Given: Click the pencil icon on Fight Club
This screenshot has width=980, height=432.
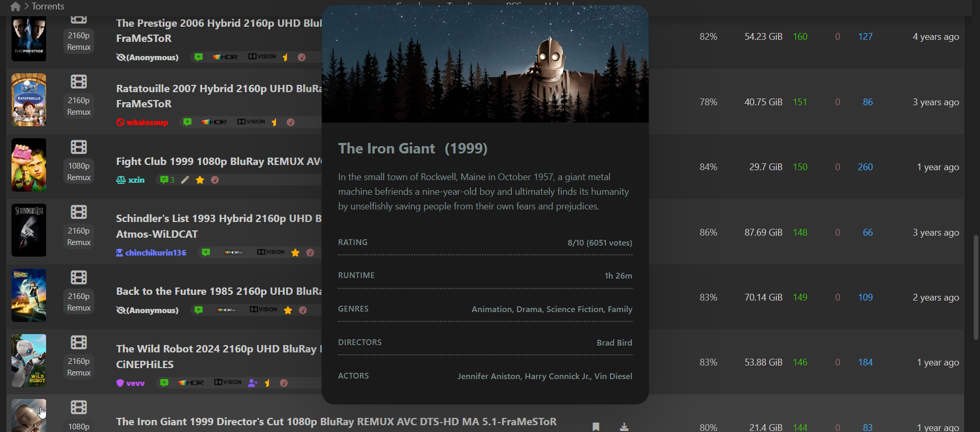Looking at the screenshot, I should click(185, 180).
